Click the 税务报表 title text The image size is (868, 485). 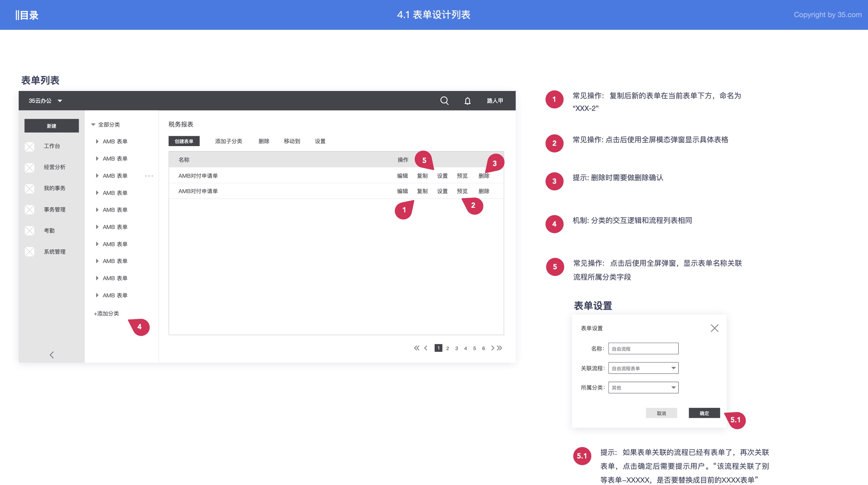point(181,124)
